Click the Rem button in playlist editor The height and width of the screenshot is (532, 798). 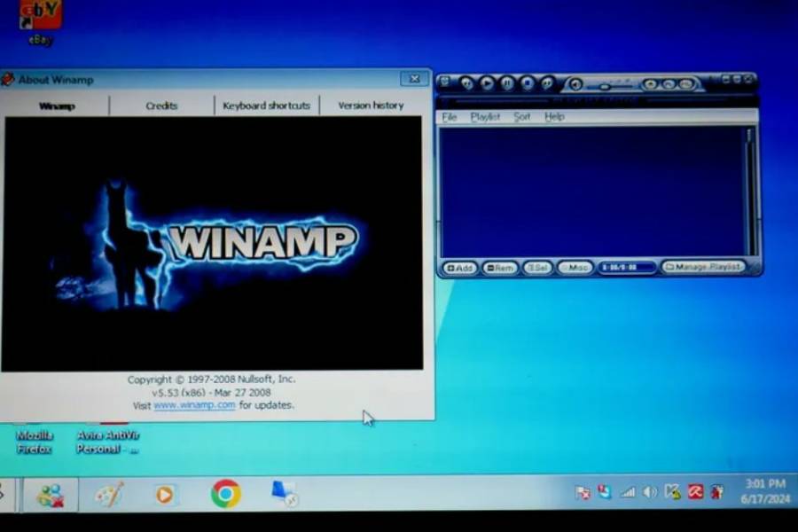tap(500, 268)
